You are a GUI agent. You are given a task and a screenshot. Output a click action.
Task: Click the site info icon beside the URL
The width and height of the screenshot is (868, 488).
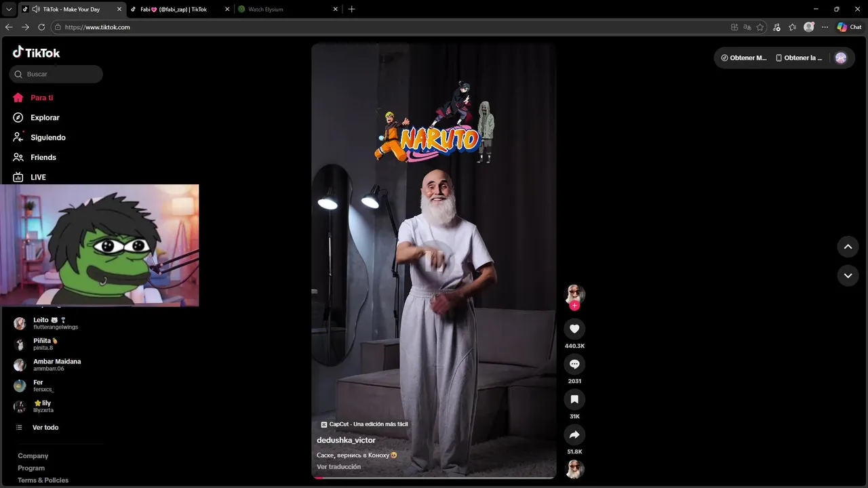click(58, 27)
